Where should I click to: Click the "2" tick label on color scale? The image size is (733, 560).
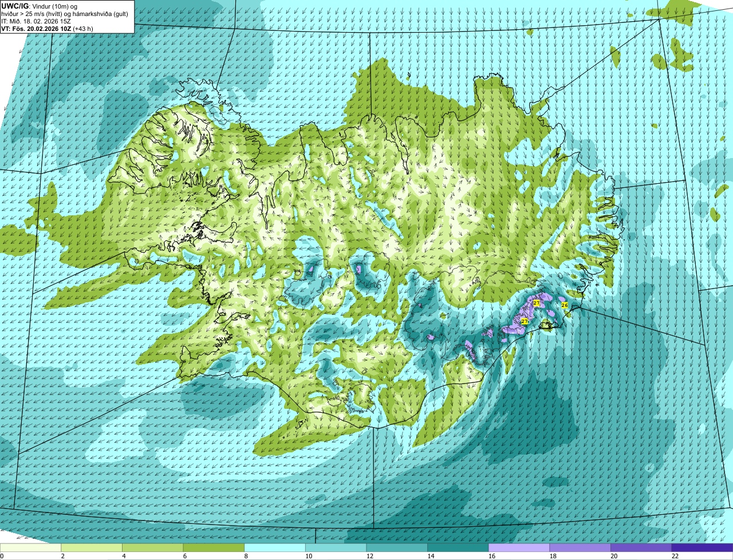[62, 556]
